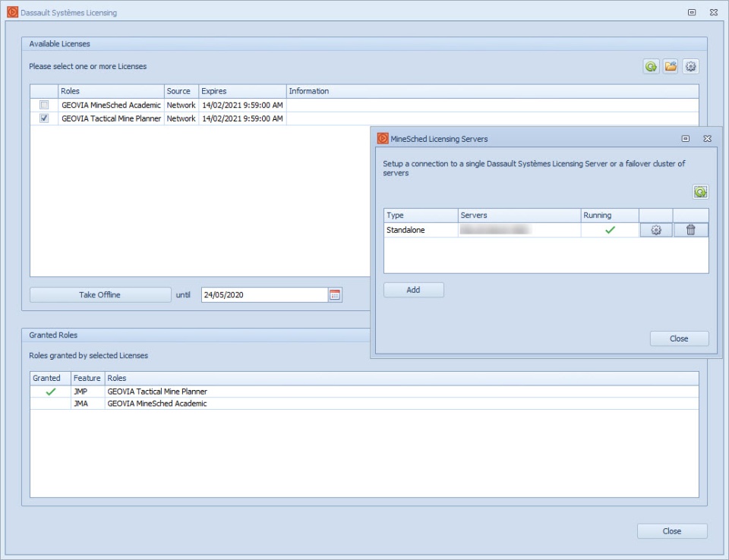Maximize the MineSched Licensing Servers dialog
This screenshot has height=560, width=729.
coord(686,139)
